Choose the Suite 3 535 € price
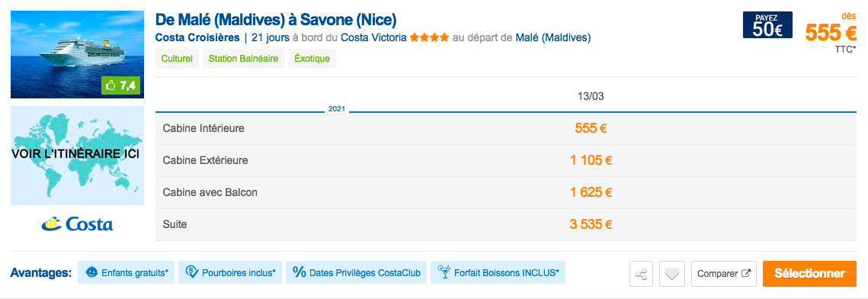The width and height of the screenshot is (868, 299). pyautogui.click(x=591, y=225)
